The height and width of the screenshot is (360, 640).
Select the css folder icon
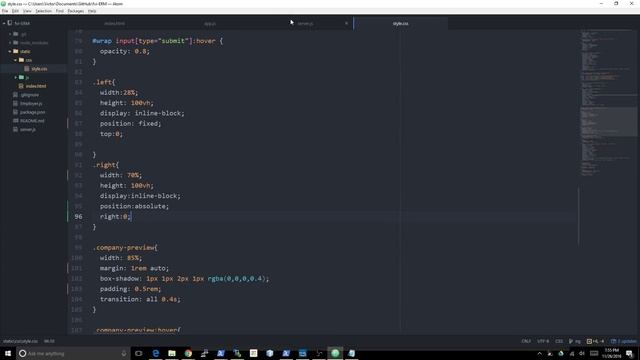[x=21, y=60]
